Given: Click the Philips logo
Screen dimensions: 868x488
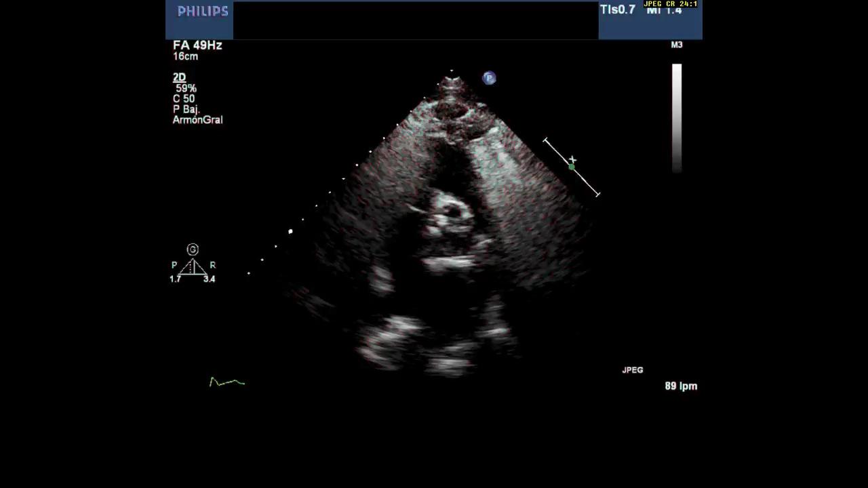Looking at the screenshot, I should click(x=203, y=12).
